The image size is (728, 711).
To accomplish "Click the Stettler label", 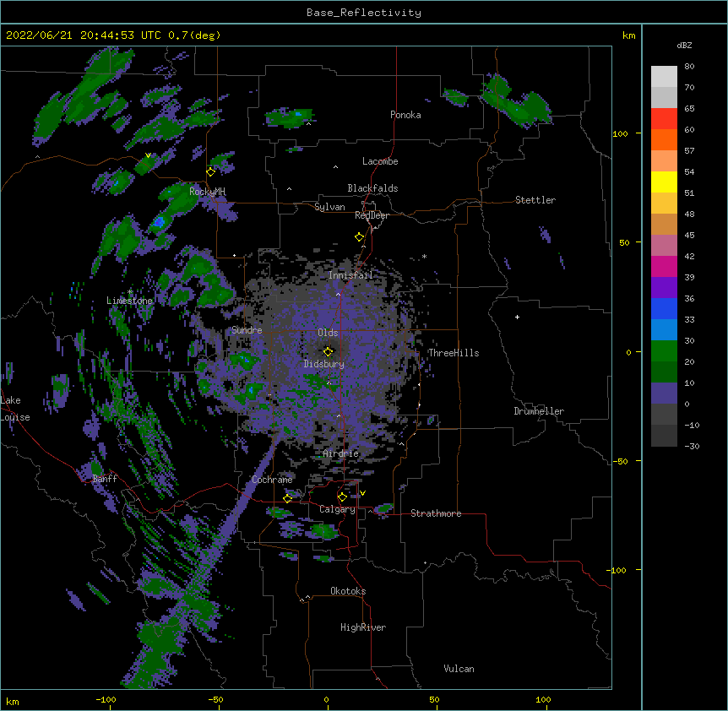I will pos(535,200).
